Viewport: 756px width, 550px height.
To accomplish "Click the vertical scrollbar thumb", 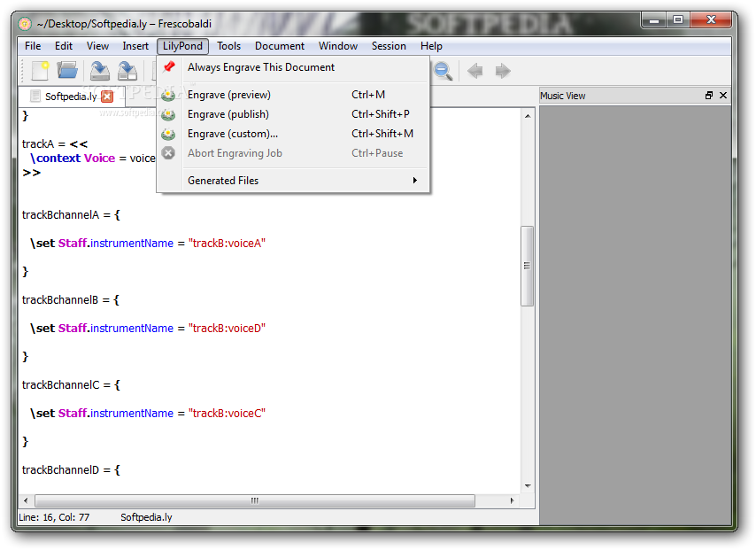I will click(x=527, y=266).
